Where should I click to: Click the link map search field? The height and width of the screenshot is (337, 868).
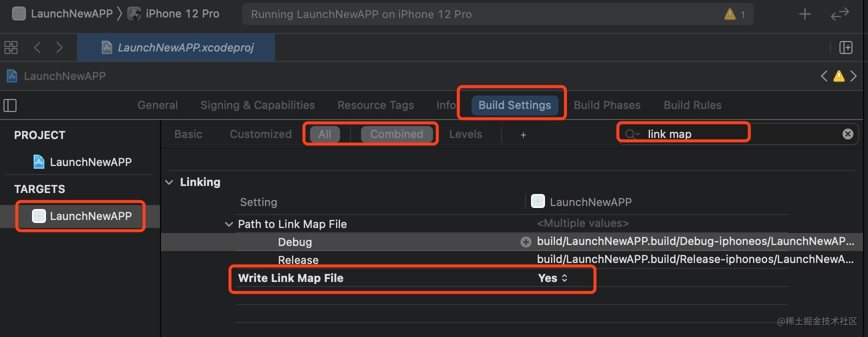[738, 134]
